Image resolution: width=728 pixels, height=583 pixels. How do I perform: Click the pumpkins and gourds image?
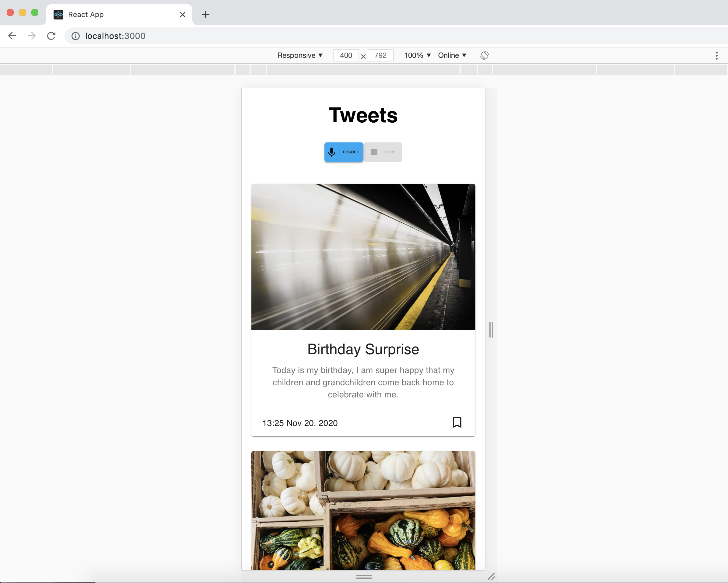(363, 510)
